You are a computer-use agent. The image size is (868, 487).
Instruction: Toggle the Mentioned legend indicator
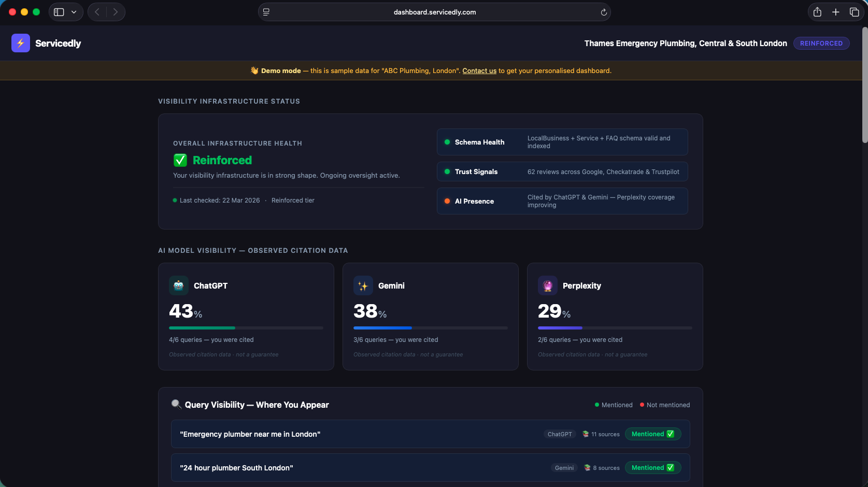click(596, 405)
